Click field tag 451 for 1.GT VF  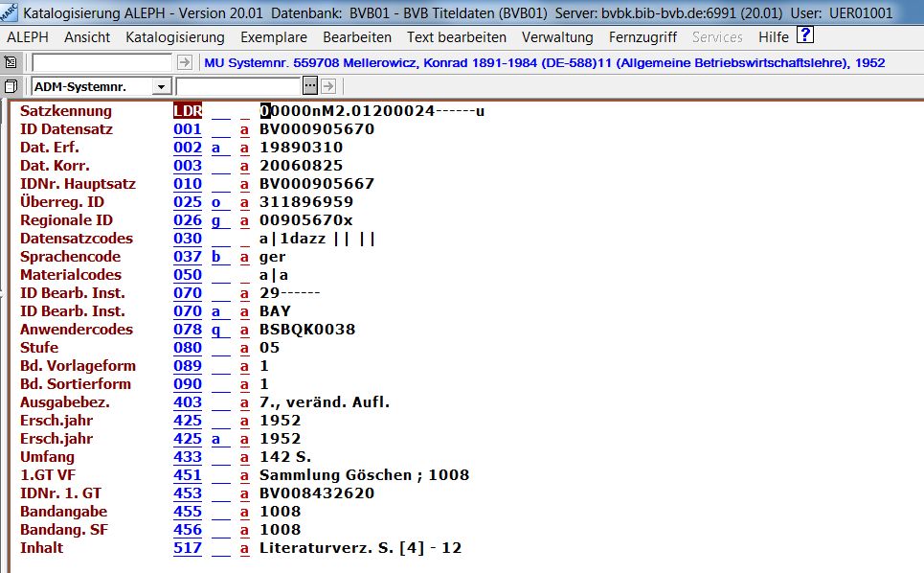tap(188, 475)
